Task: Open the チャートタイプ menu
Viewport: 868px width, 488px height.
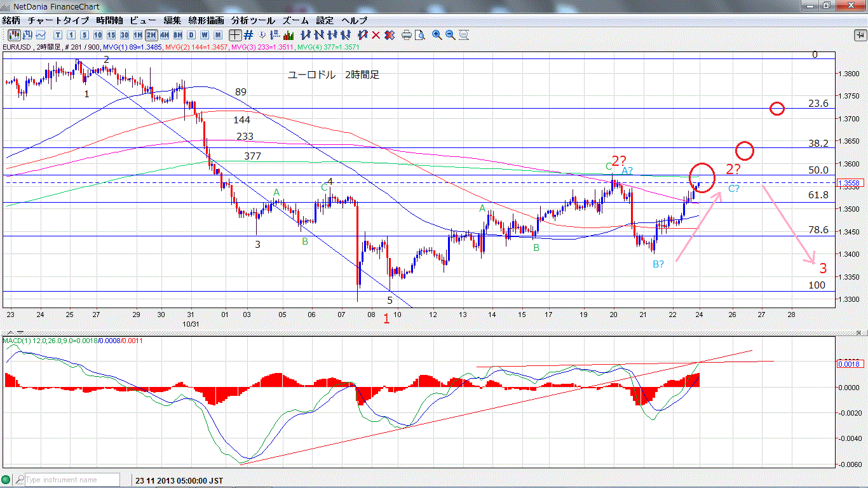Action: click(x=58, y=20)
